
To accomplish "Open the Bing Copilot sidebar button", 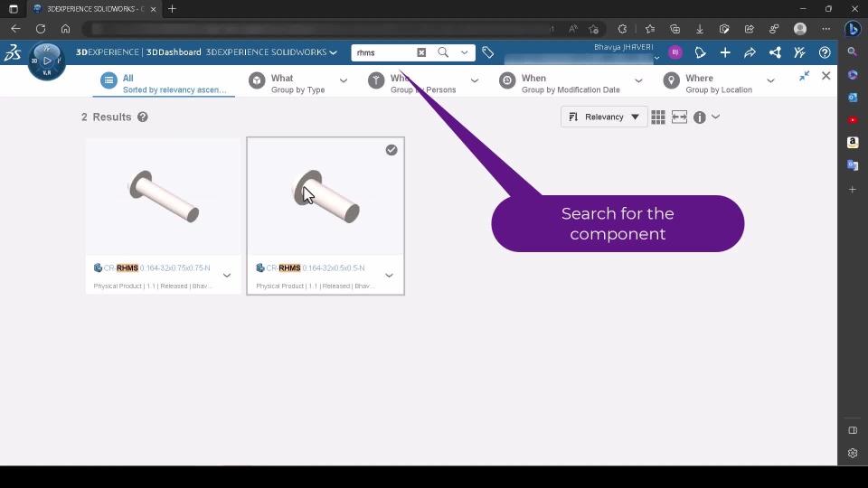I will (853, 29).
